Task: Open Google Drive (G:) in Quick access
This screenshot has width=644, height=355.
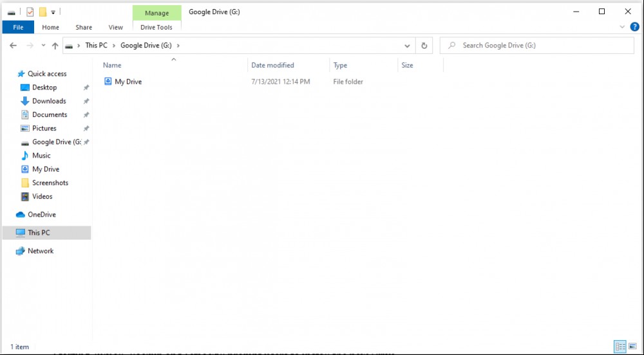Action: point(57,142)
